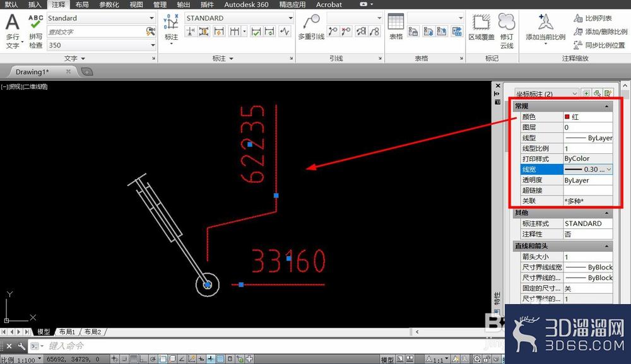Switch to the 布局 ribbon tab
The width and height of the screenshot is (631, 364).
[82, 4]
